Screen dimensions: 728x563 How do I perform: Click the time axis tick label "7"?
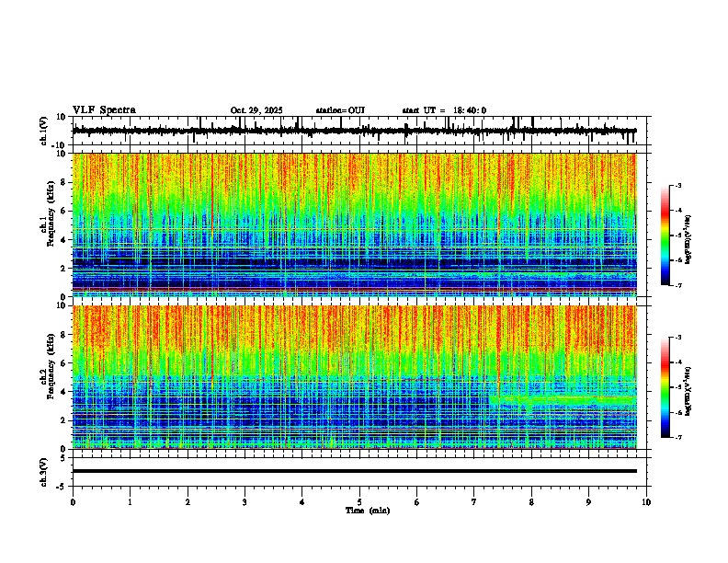(x=474, y=502)
